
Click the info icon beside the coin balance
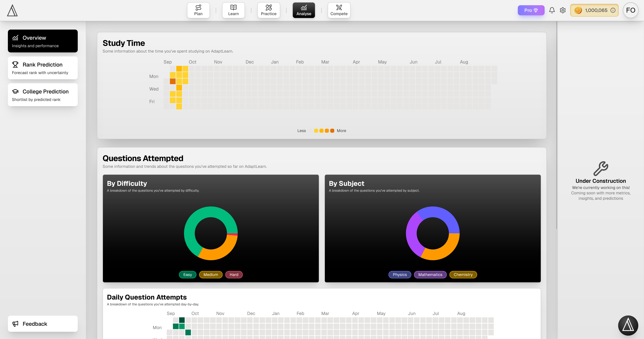pyautogui.click(x=613, y=10)
